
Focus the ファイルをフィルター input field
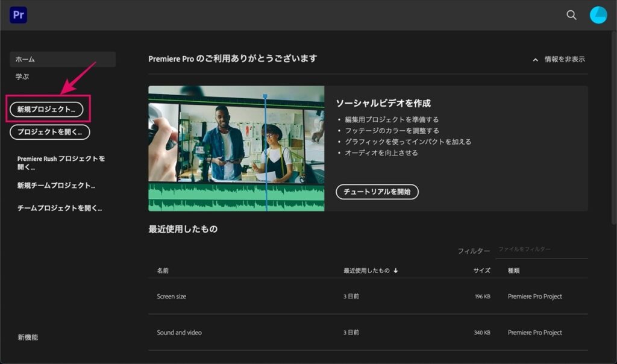tap(542, 249)
